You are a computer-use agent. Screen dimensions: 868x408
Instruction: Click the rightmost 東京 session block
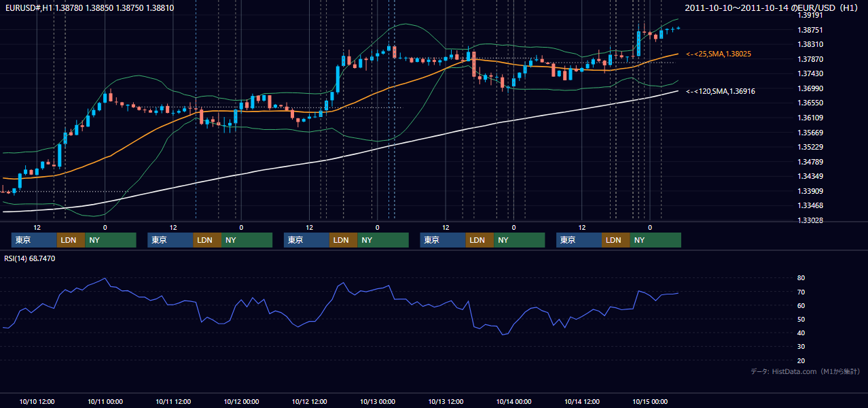[579, 240]
